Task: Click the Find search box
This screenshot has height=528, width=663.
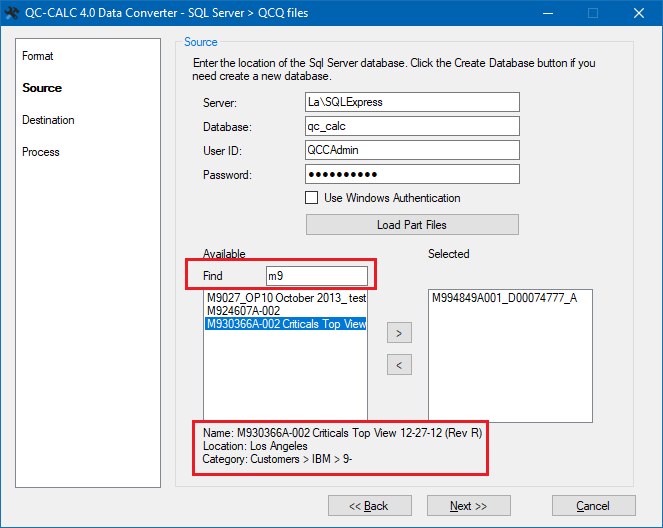Action: coord(316,276)
